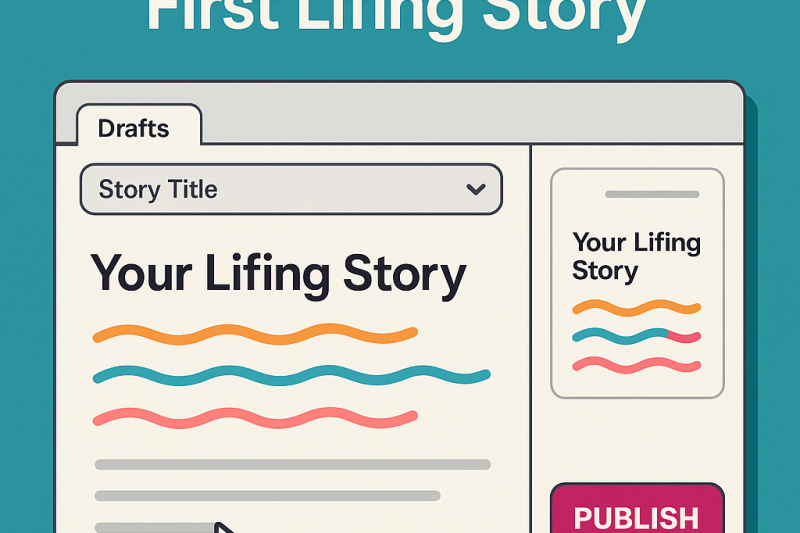Viewport: 800px width, 533px height.
Task: Click the mouse pointer arrow icon
Action: (225, 527)
